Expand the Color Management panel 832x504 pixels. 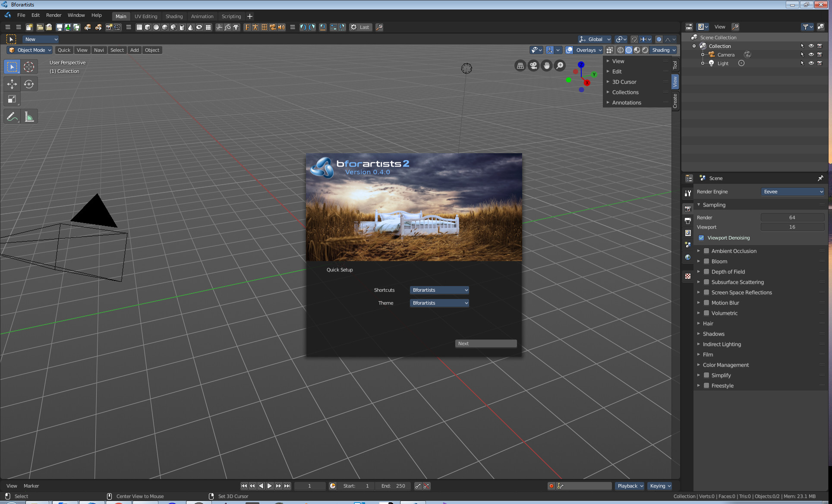pyautogui.click(x=725, y=365)
